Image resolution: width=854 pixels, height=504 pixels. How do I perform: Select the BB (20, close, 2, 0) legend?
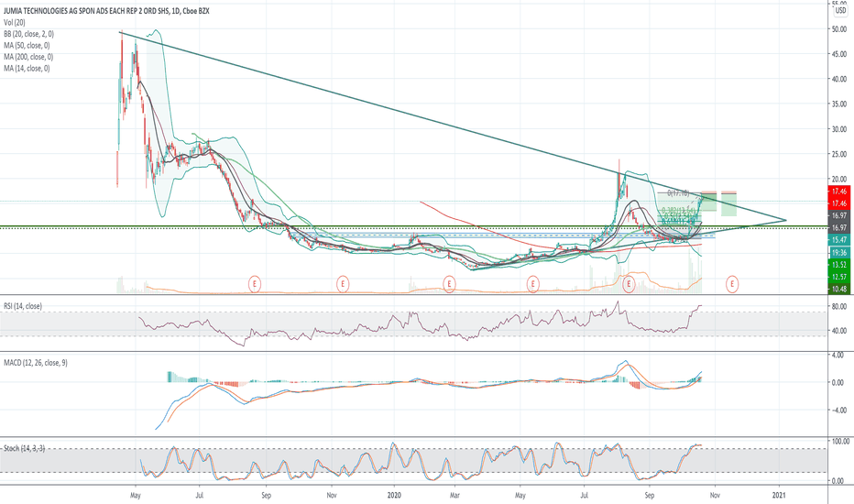coord(29,34)
